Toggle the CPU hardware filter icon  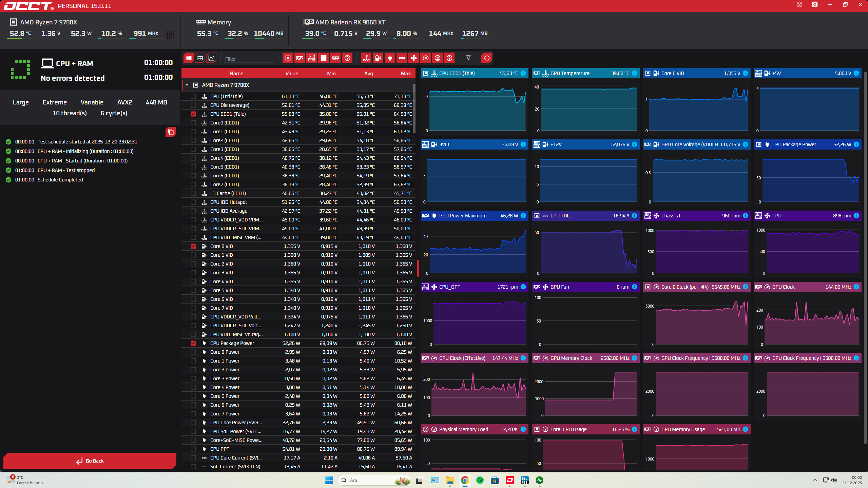pyautogui.click(x=288, y=58)
